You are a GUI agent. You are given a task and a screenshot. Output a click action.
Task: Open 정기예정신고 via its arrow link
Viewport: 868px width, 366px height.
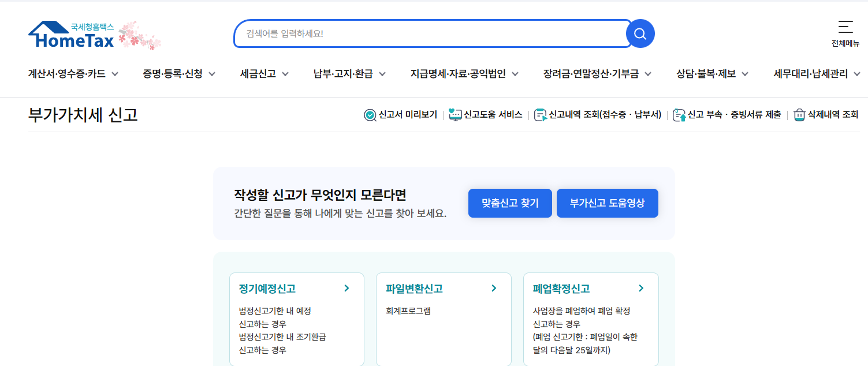point(346,288)
